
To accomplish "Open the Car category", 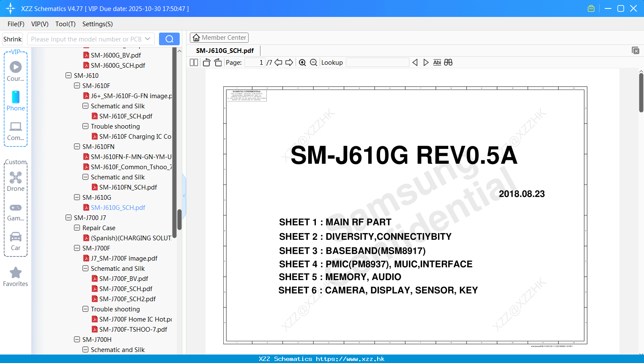I will (x=16, y=241).
